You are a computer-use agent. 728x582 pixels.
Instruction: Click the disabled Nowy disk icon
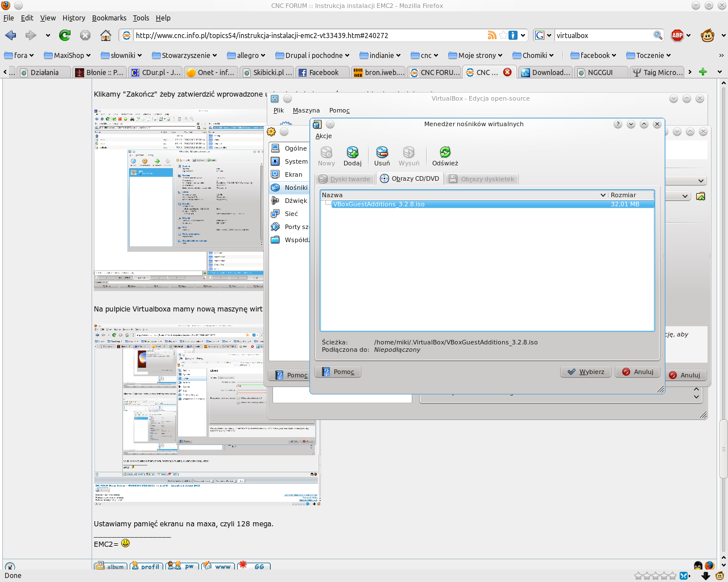pyautogui.click(x=326, y=156)
